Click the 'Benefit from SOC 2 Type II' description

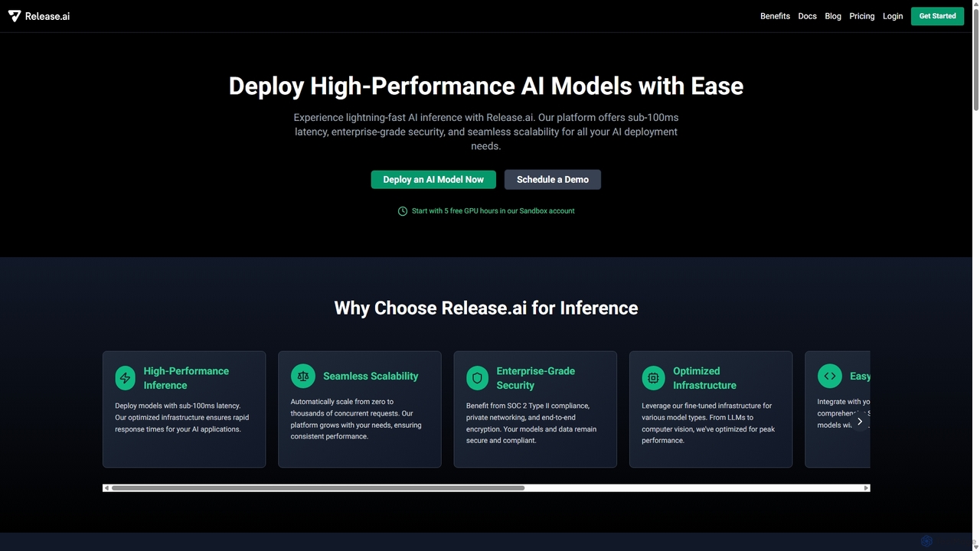tap(532, 423)
